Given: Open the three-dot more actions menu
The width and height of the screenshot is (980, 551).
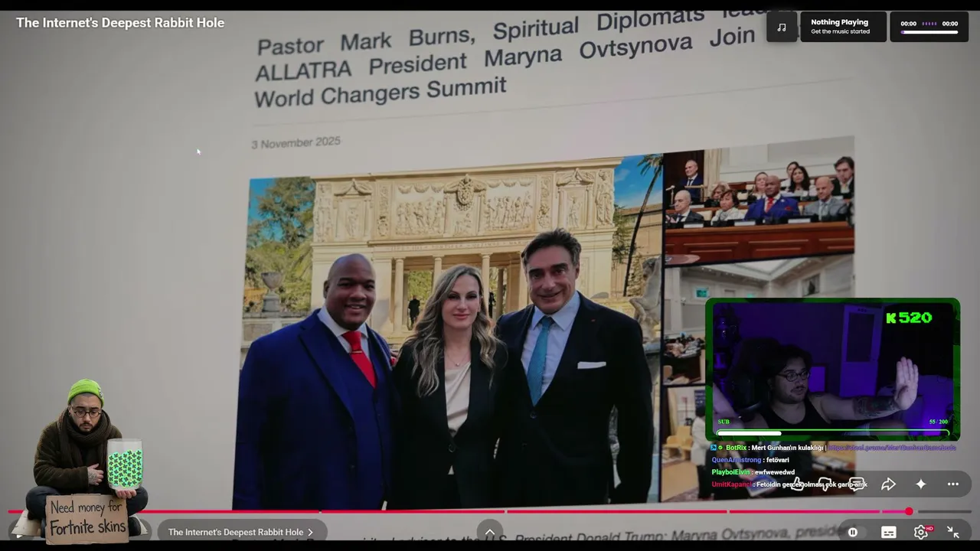Looking at the screenshot, I should point(952,484).
